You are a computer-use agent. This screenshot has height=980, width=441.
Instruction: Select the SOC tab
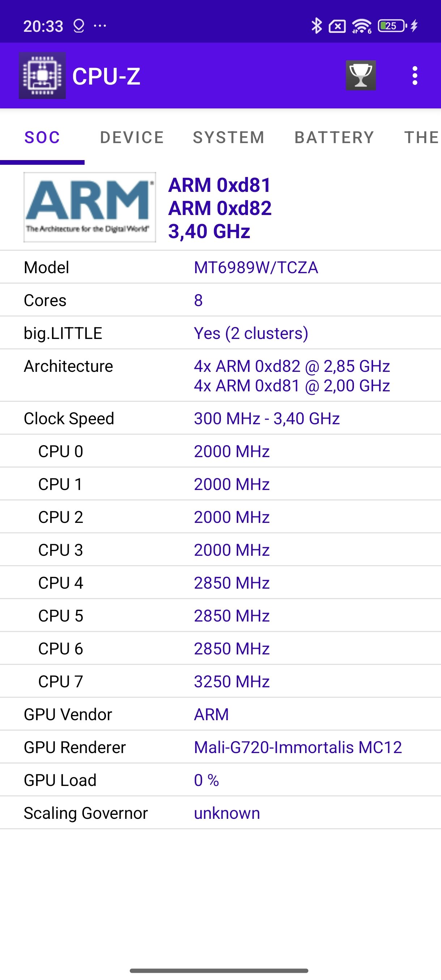point(42,137)
